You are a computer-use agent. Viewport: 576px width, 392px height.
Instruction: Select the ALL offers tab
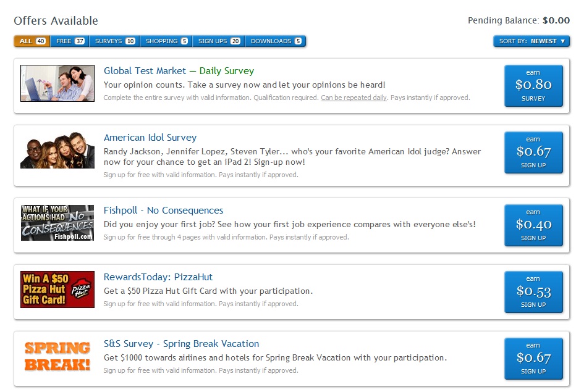(x=32, y=41)
